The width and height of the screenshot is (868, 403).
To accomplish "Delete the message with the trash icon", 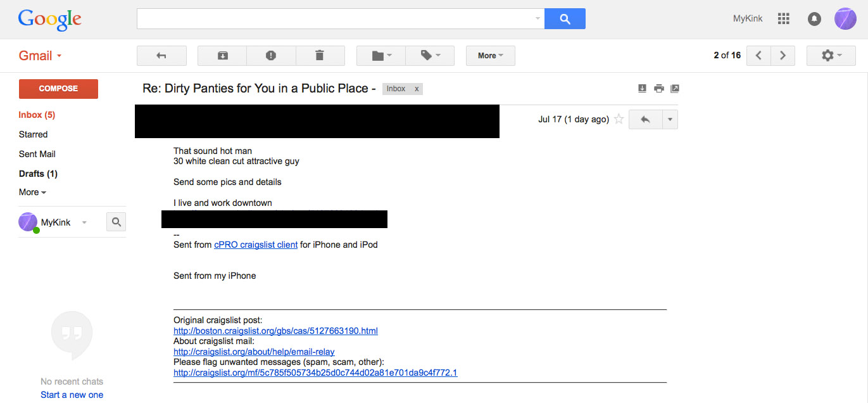I will (x=320, y=56).
